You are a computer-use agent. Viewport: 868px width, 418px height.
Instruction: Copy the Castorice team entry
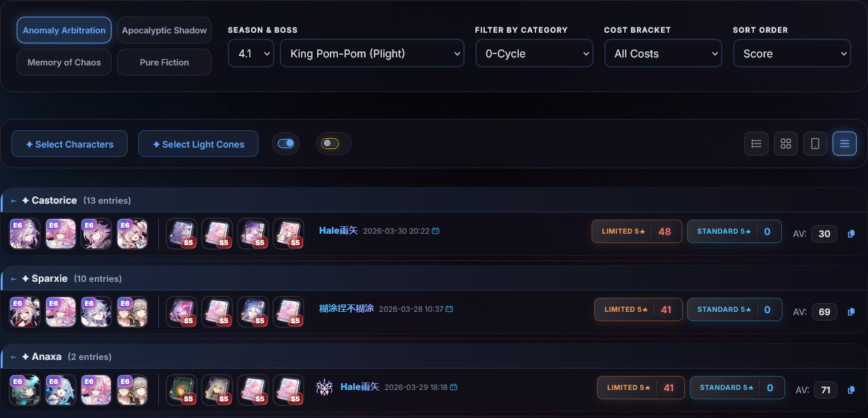pyautogui.click(x=851, y=234)
